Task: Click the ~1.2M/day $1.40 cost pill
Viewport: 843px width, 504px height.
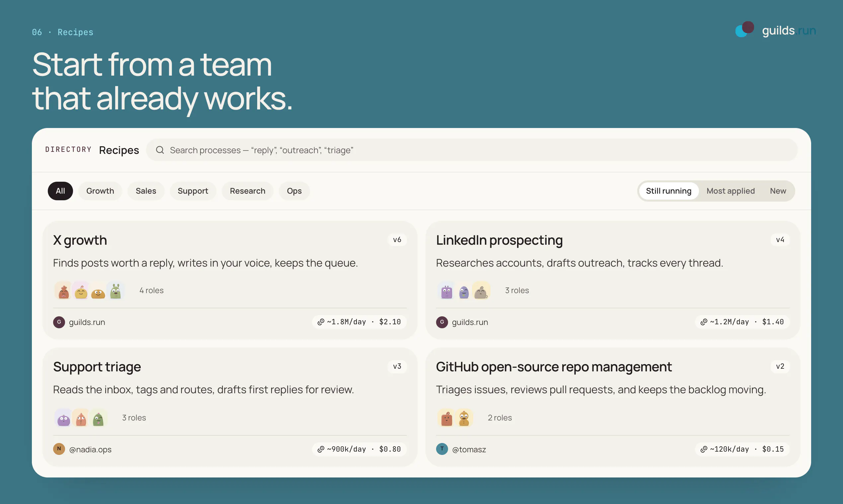Action: [x=742, y=322]
